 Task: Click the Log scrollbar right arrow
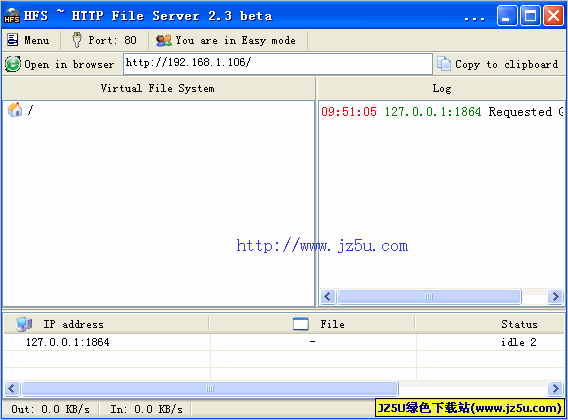[x=555, y=297]
